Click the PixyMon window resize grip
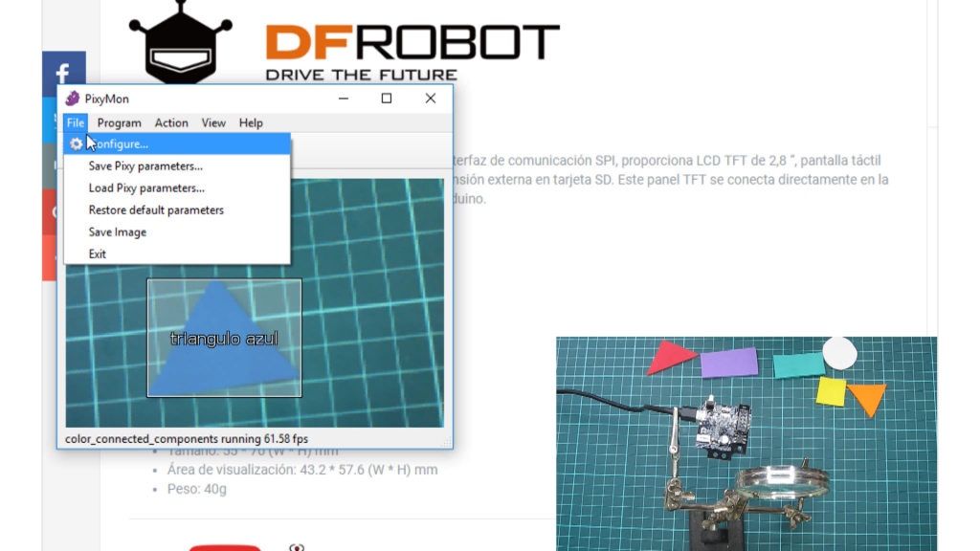Image resolution: width=980 pixels, height=551 pixels. (447, 442)
